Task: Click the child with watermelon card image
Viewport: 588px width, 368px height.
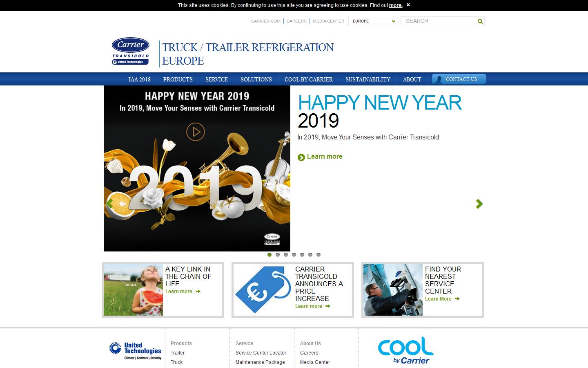Action: pyautogui.click(x=132, y=289)
